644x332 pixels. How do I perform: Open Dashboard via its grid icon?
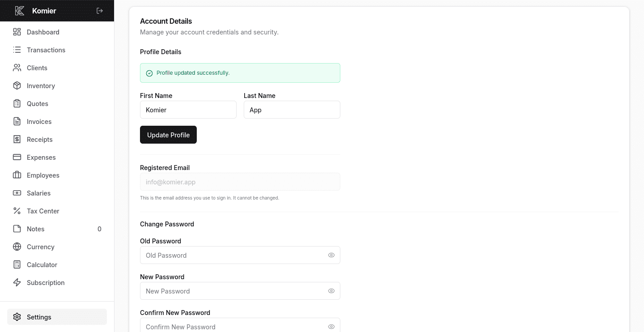17,32
